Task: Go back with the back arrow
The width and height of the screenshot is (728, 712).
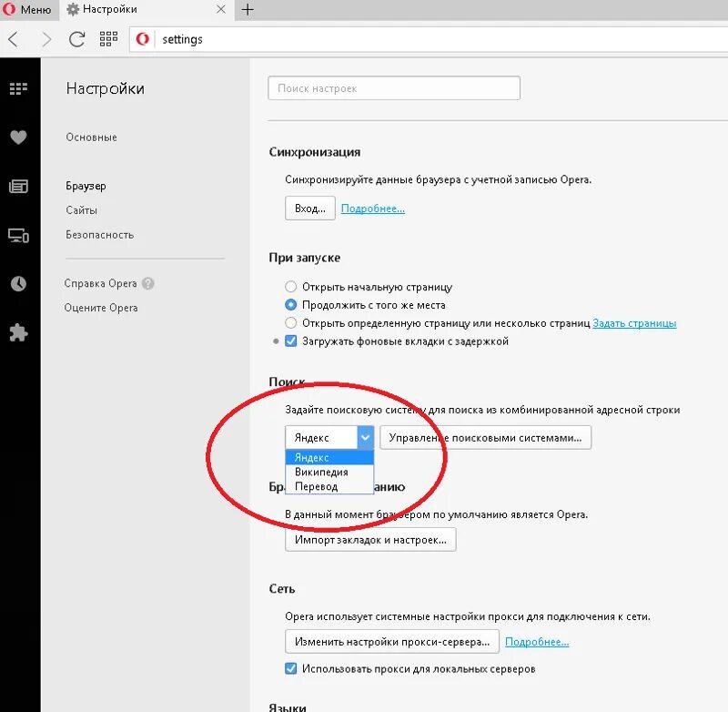Action: pyautogui.click(x=14, y=39)
